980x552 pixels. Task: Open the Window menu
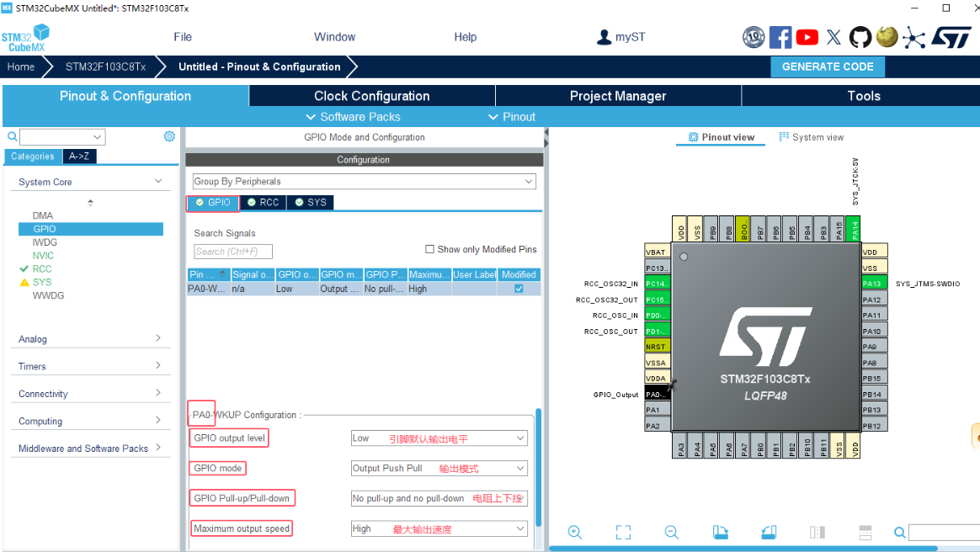coord(334,37)
